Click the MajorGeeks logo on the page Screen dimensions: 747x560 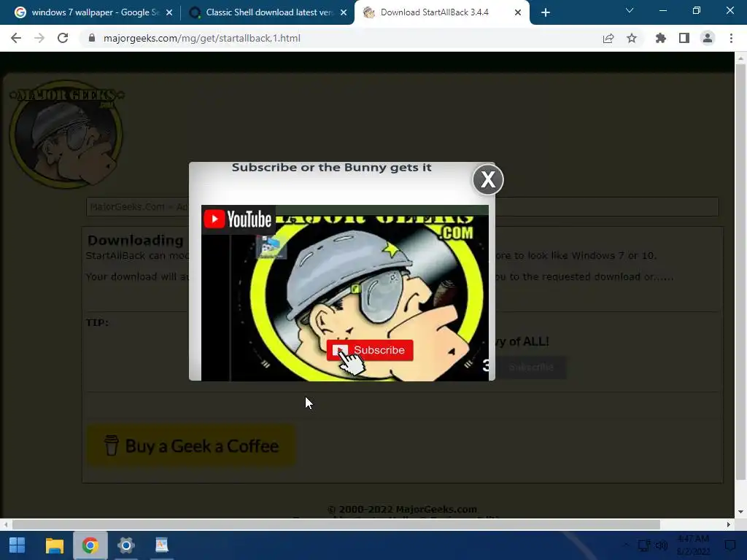(66, 134)
